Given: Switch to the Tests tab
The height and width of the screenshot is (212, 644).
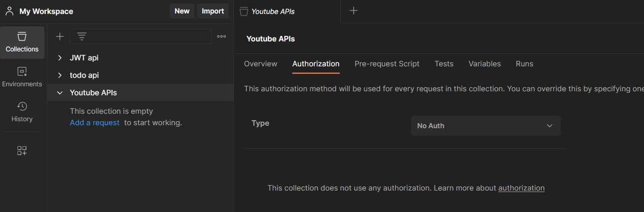Looking at the screenshot, I should [x=444, y=64].
